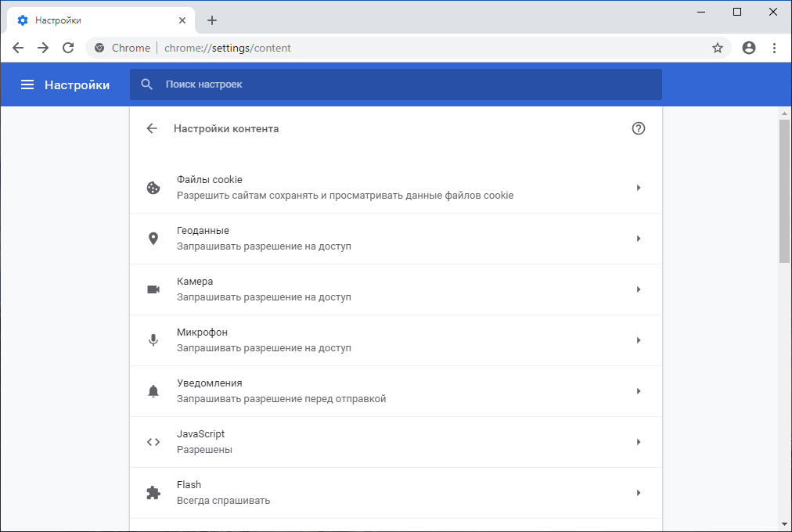The image size is (792, 532).
Task: Select the Геоданные location pin icon
Action: [153, 239]
